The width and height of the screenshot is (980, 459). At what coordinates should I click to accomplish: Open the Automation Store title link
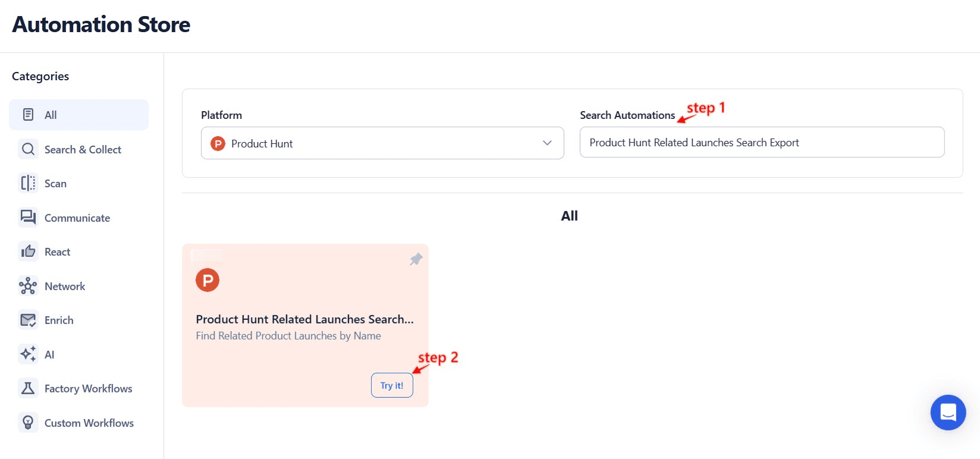(101, 24)
